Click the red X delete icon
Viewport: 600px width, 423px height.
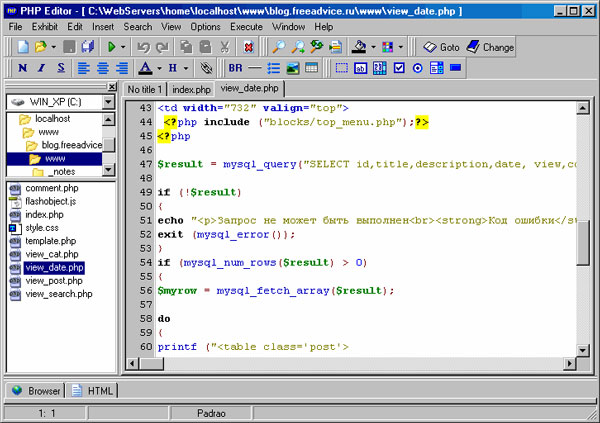click(x=249, y=47)
